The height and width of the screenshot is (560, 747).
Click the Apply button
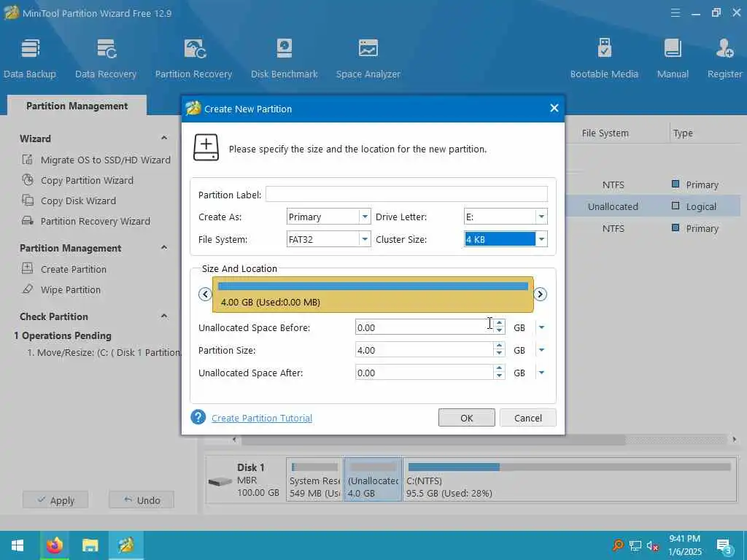click(55, 500)
